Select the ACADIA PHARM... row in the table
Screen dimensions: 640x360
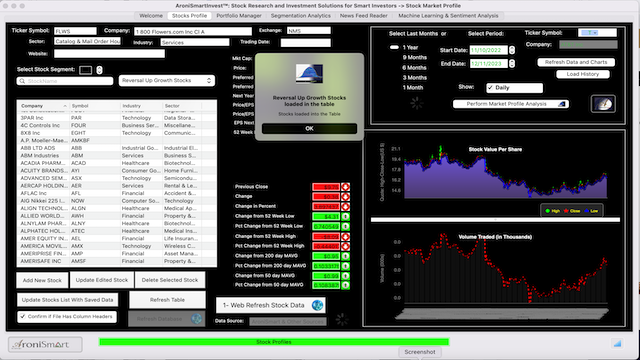tap(117, 163)
